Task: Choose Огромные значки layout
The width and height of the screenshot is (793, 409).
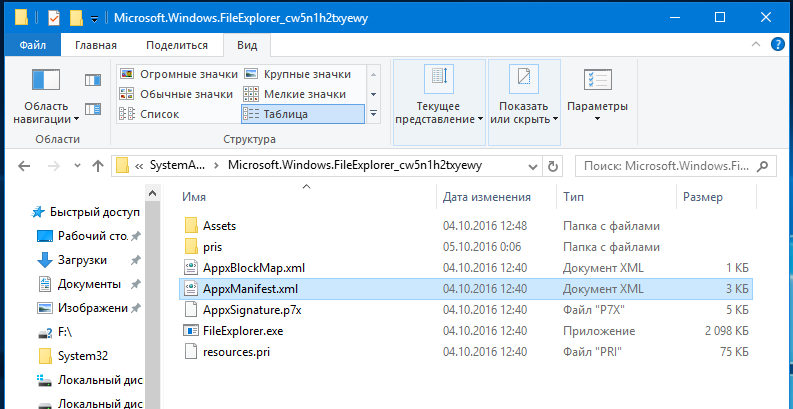Action: click(179, 74)
